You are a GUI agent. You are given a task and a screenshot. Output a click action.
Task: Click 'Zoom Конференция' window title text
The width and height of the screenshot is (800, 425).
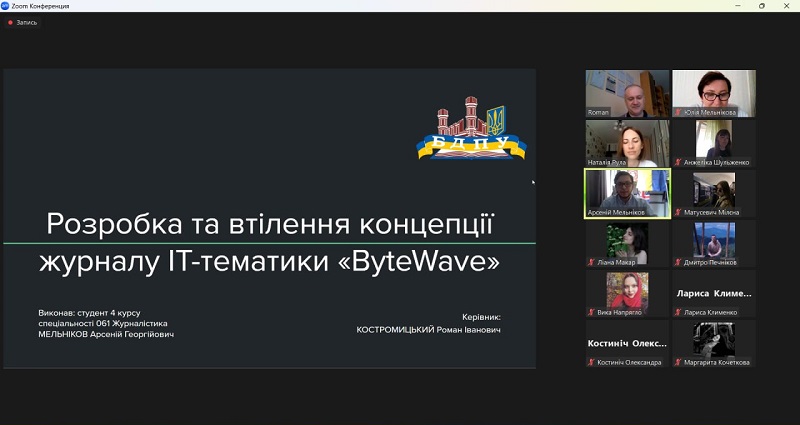click(x=40, y=6)
